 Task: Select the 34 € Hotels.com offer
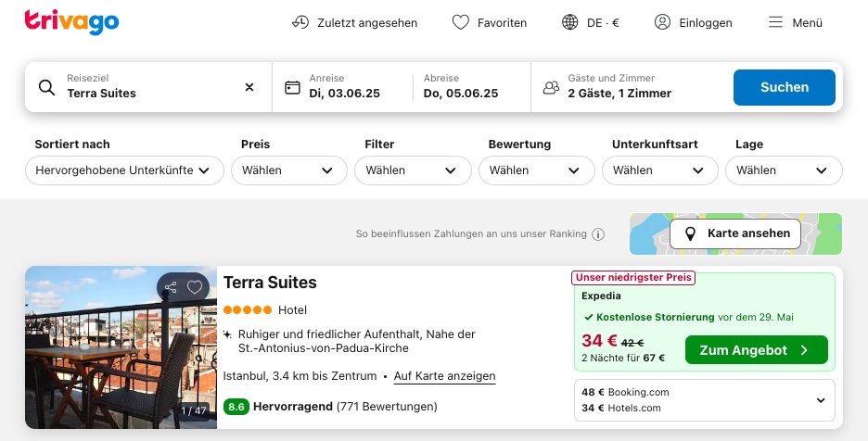(x=621, y=408)
